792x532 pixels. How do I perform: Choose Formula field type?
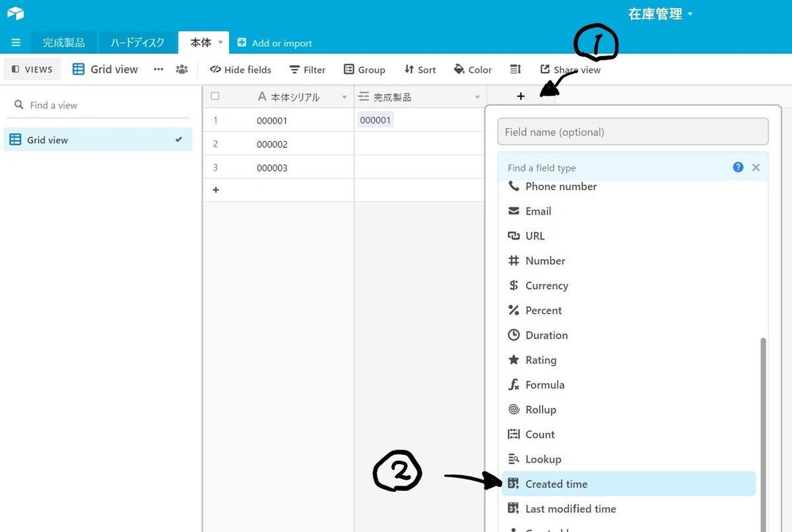click(x=628, y=385)
